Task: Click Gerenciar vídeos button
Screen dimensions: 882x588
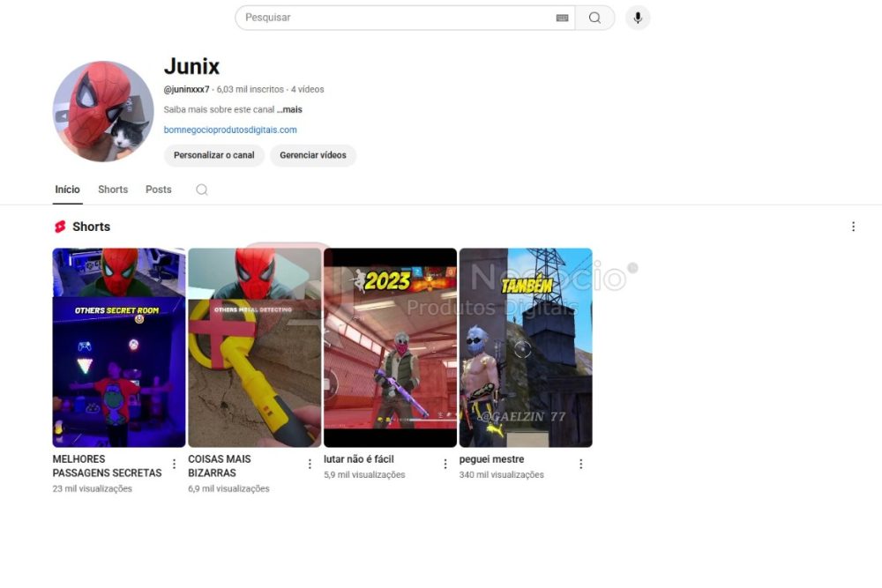Action: [313, 155]
